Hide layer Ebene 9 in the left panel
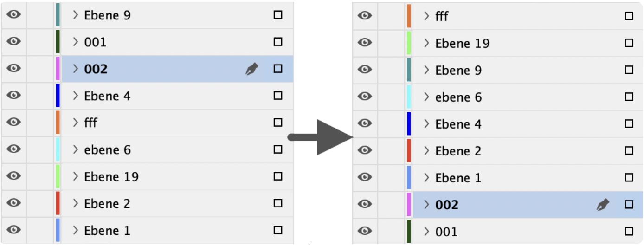The image size is (644, 246). pos(14,15)
